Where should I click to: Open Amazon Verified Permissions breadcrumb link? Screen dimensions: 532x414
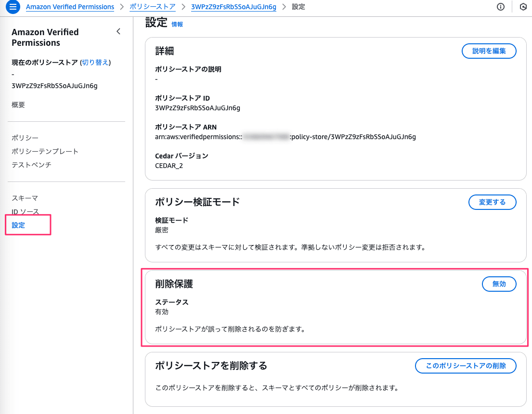(70, 7)
